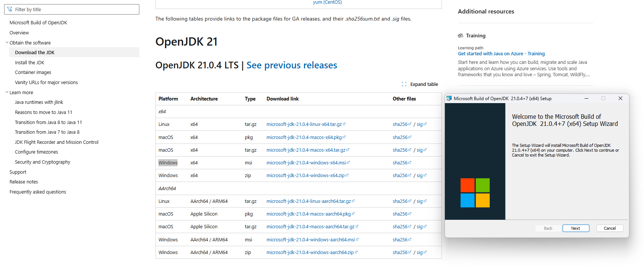Click the highlighted Windows cell in msi row

click(x=168, y=163)
